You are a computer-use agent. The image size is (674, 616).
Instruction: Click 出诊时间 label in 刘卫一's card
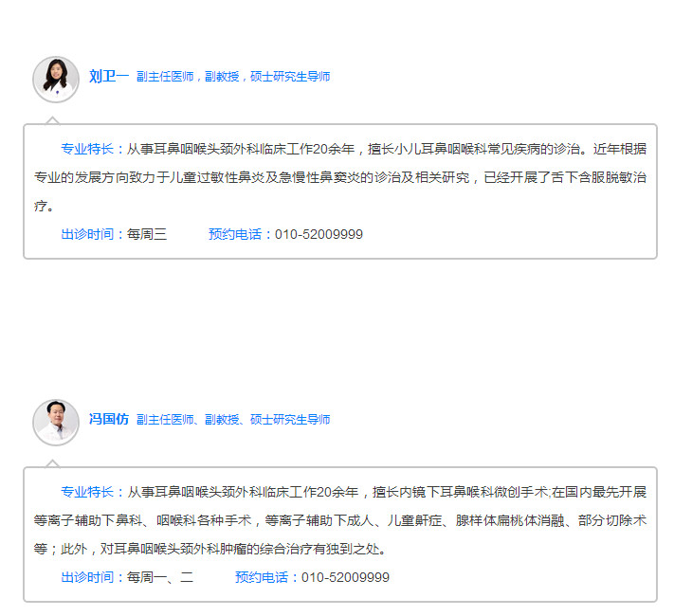click(x=87, y=234)
